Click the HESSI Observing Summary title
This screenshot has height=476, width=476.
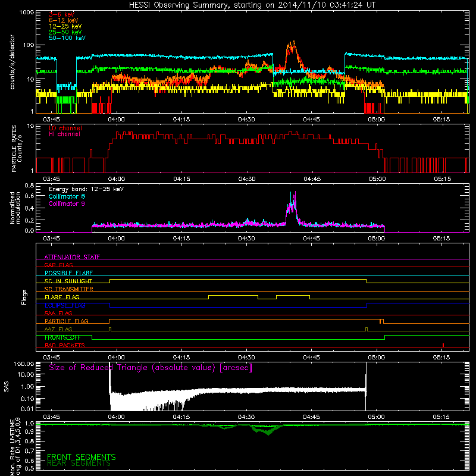tap(252, 5)
